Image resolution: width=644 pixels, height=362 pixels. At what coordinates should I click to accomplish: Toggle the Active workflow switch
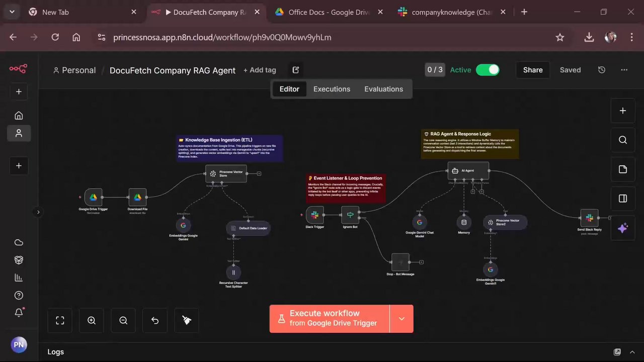click(x=488, y=70)
